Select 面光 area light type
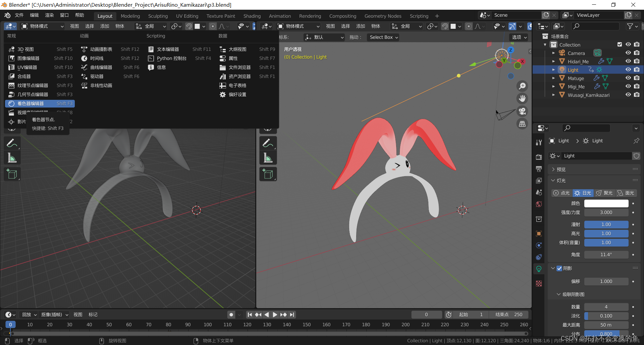This screenshot has width=644, height=345. click(x=626, y=193)
